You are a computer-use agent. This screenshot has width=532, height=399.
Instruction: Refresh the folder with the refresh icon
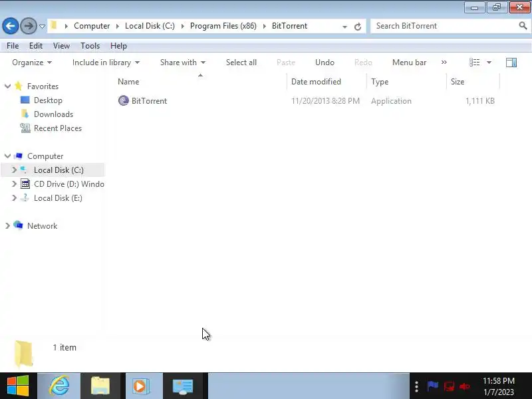[358, 27]
